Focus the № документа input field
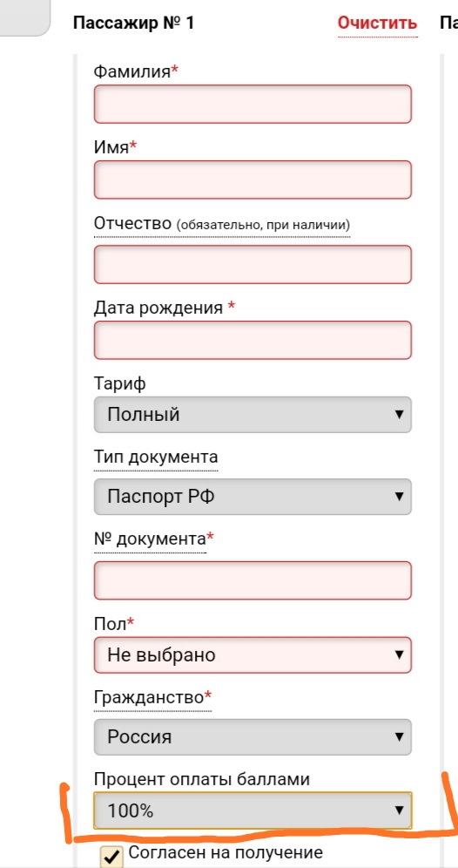458x868 pixels. point(253,580)
